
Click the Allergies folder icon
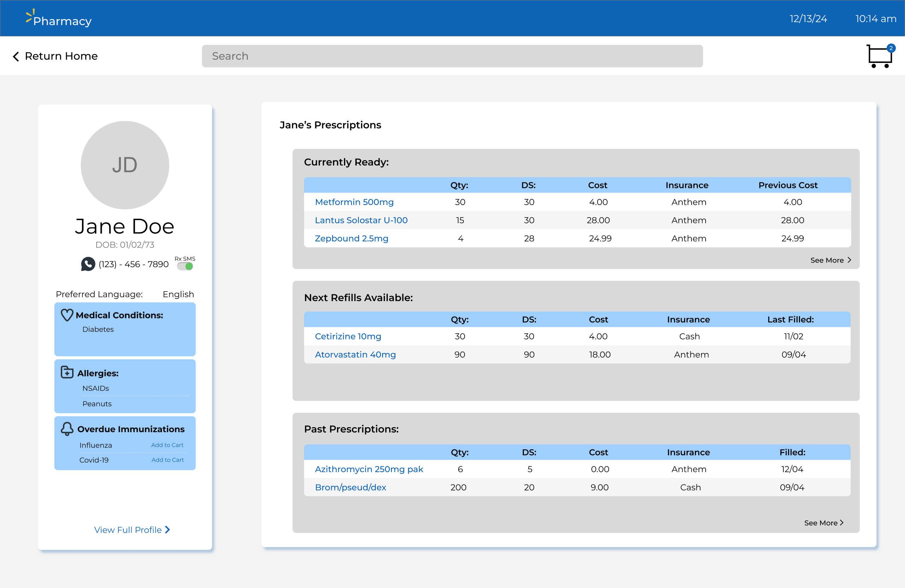[67, 372]
